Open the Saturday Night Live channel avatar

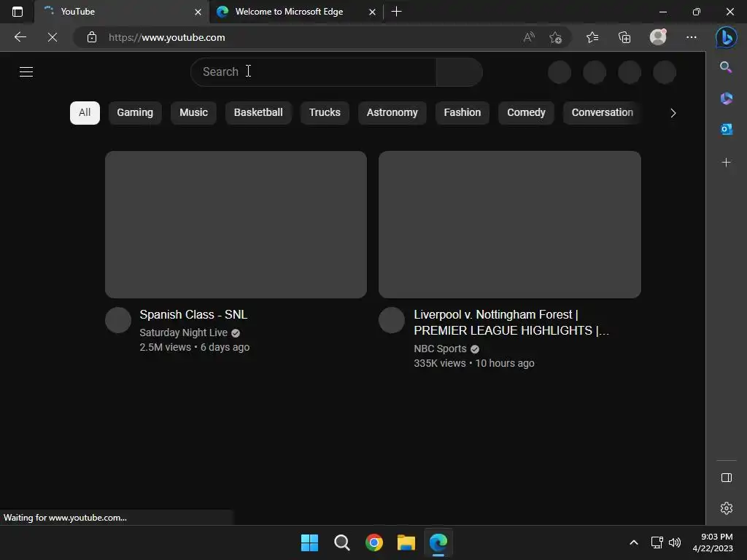click(x=118, y=320)
